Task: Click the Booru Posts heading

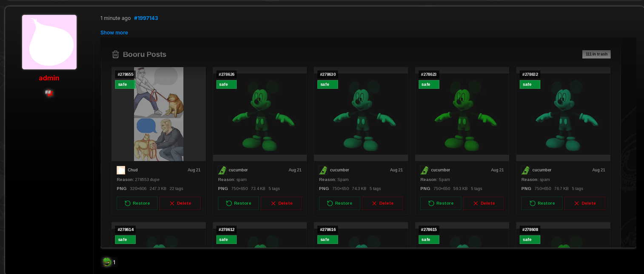Action: 145,54
